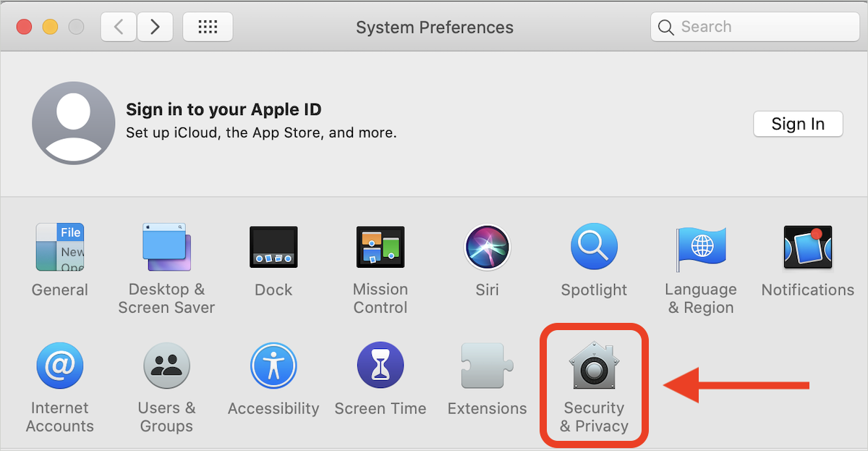Show all preferences via grid button
The width and height of the screenshot is (868, 451).
[x=208, y=27]
